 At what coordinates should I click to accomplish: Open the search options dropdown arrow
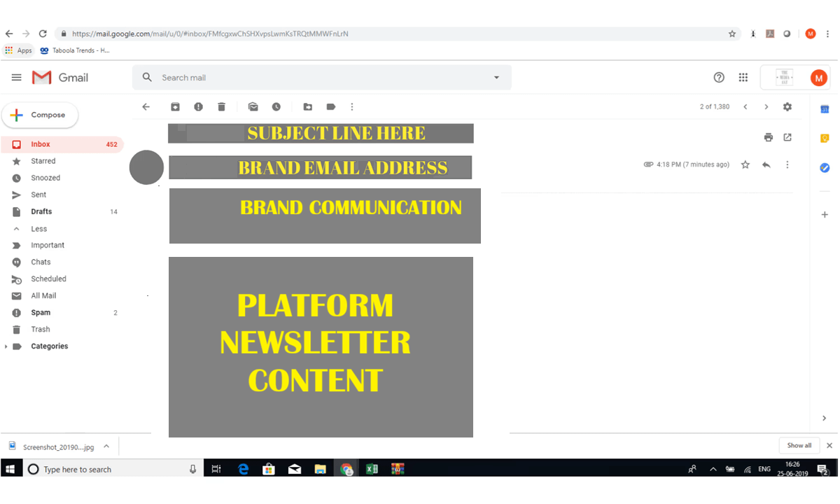[x=497, y=78]
